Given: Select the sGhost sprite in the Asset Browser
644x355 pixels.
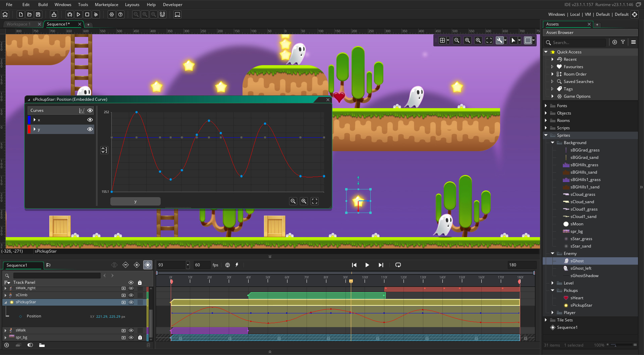Looking at the screenshot, I should pos(577,261).
